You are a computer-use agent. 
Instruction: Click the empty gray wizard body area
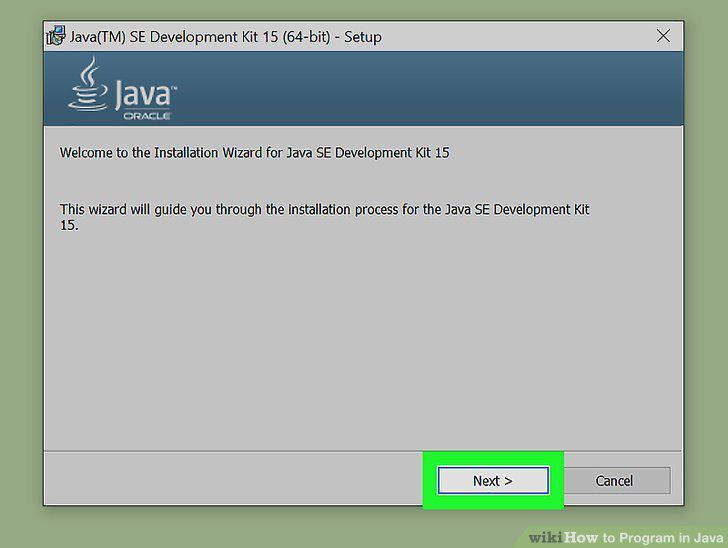(362, 339)
